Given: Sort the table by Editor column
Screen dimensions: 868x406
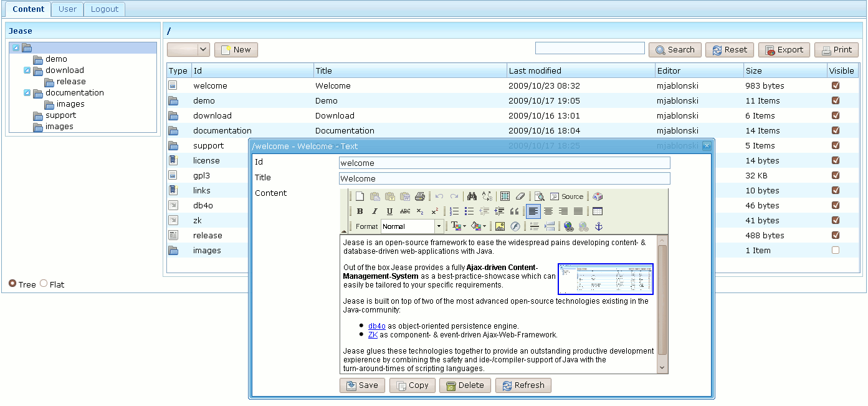Looking at the screenshot, I should 699,70.
